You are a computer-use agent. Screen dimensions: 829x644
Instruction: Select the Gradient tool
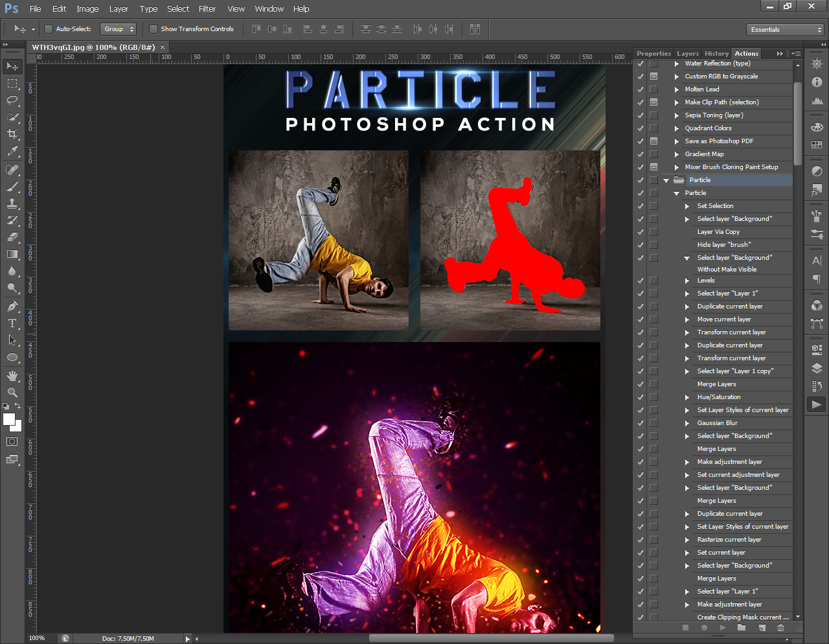(12, 254)
